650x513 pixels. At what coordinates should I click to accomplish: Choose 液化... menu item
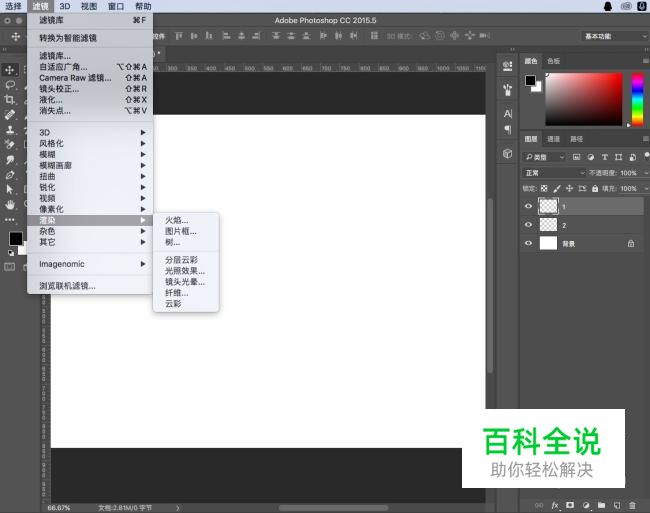(90, 100)
